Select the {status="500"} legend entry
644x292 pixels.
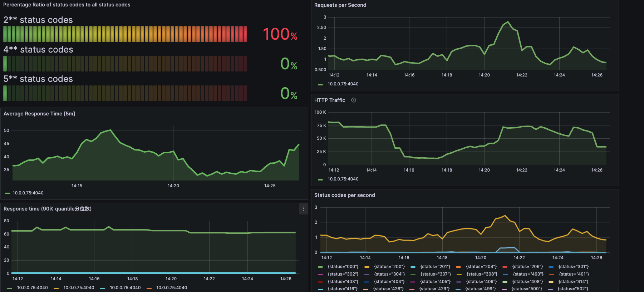527,289
